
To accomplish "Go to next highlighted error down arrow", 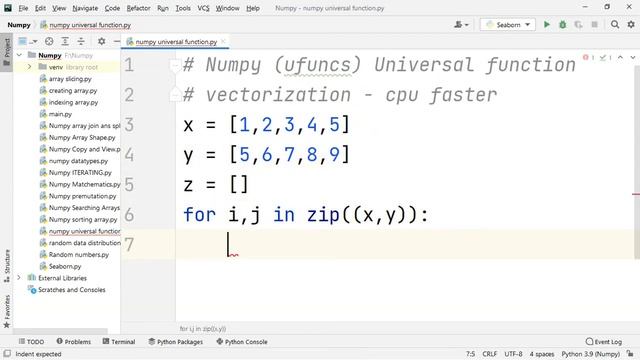I will click(x=633, y=58).
